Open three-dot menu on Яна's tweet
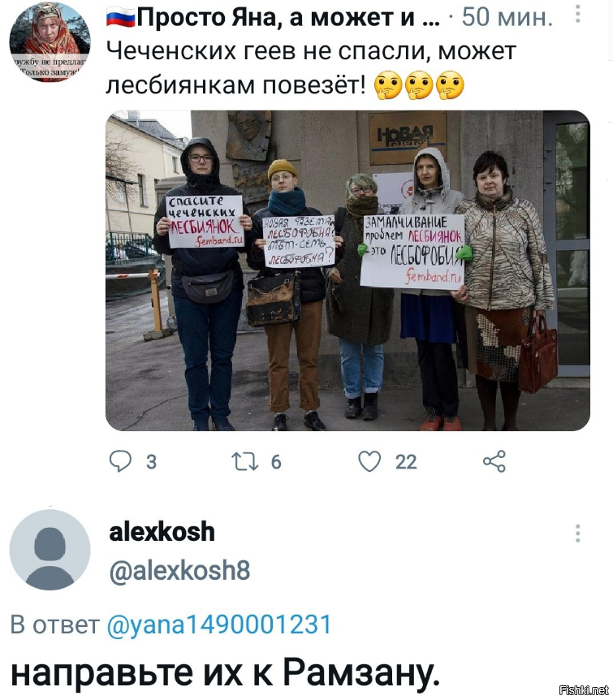The image size is (613, 700). [578, 15]
